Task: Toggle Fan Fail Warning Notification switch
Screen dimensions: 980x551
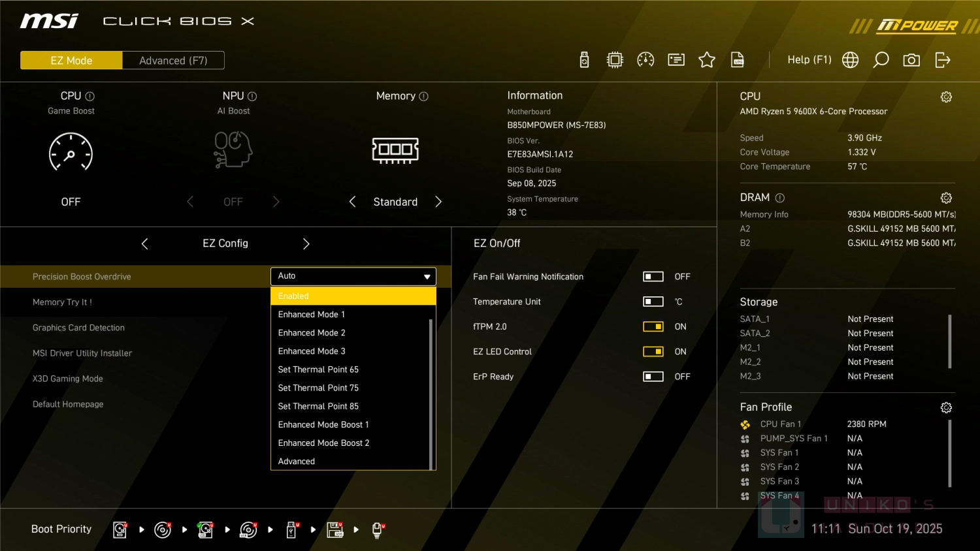Action: tap(653, 277)
